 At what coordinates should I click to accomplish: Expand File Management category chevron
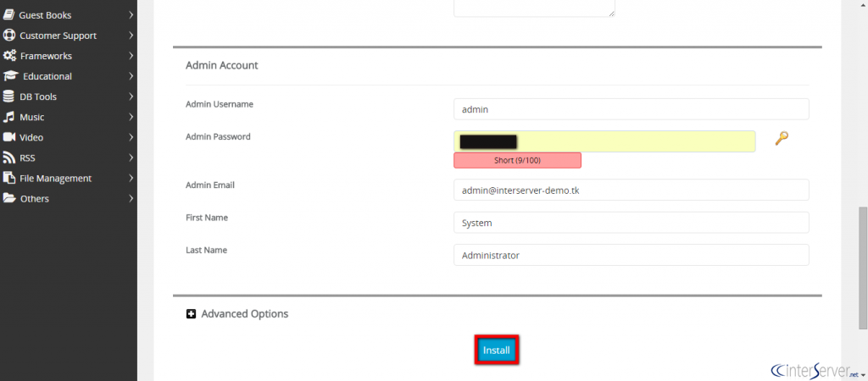(x=131, y=178)
